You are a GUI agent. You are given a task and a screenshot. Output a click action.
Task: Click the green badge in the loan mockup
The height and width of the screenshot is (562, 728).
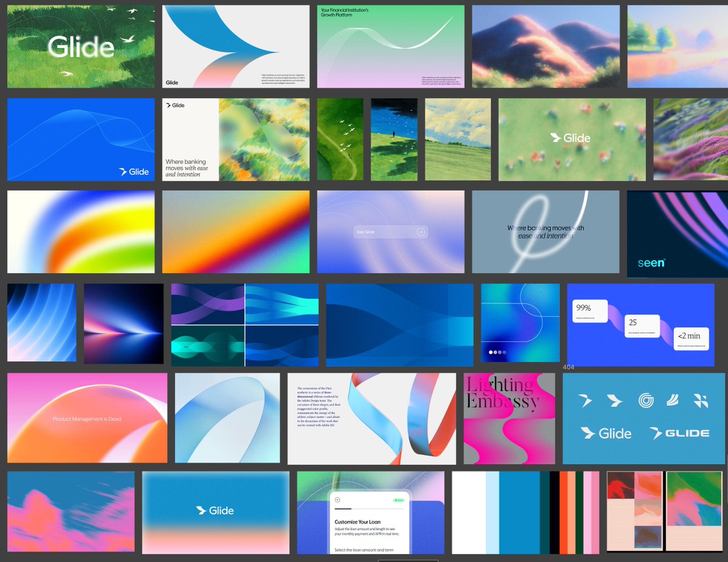[399, 500]
